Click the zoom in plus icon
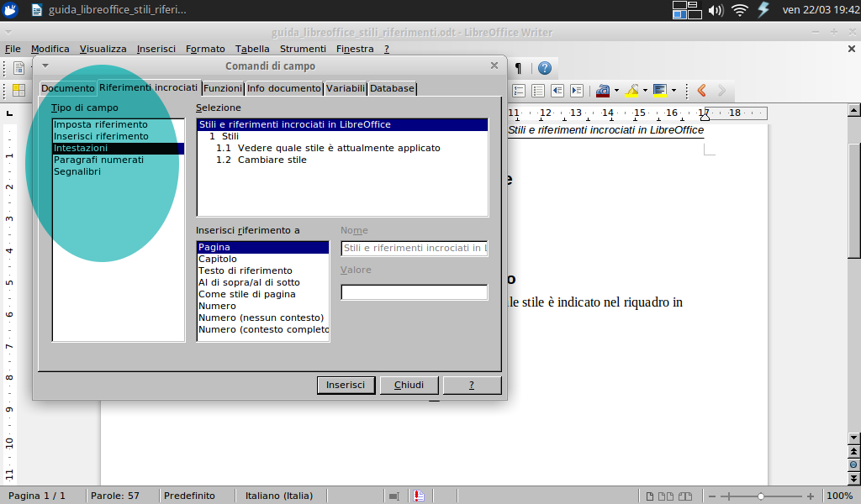 point(810,496)
